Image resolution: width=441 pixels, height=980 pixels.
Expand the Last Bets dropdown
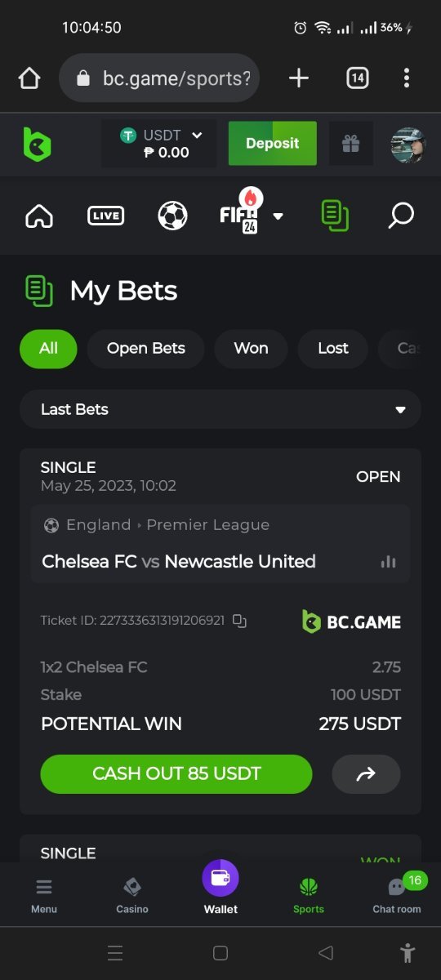click(220, 409)
